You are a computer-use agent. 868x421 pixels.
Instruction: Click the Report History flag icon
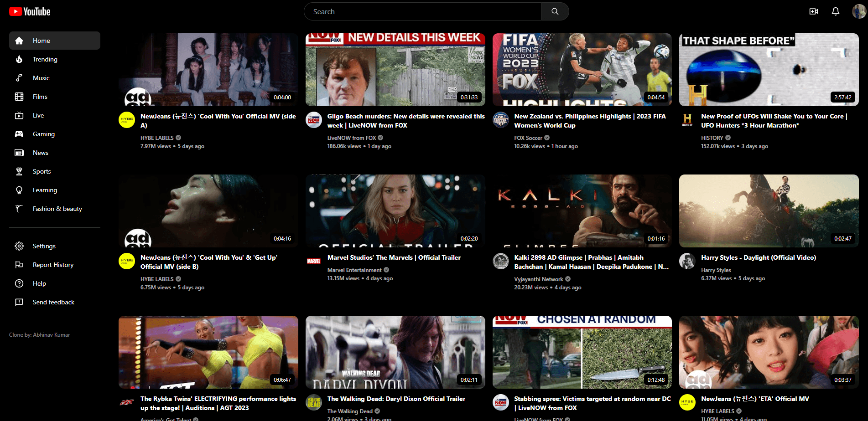click(19, 265)
